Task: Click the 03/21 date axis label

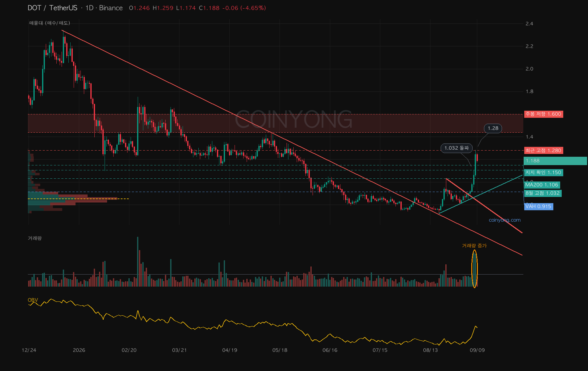Action: (179, 350)
